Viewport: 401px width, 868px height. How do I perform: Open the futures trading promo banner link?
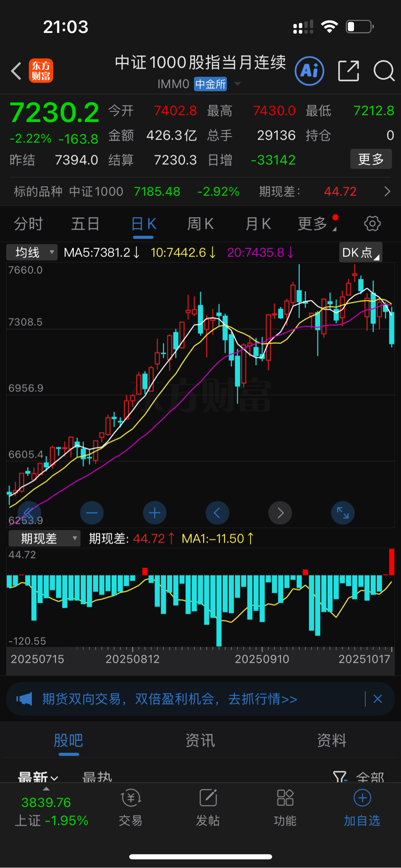(x=170, y=699)
